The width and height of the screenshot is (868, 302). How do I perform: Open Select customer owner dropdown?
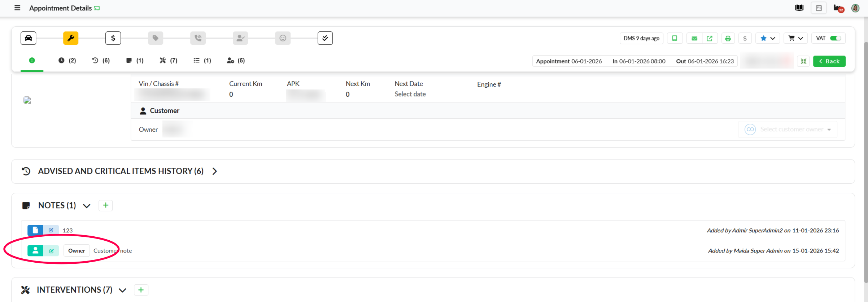(x=788, y=130)
